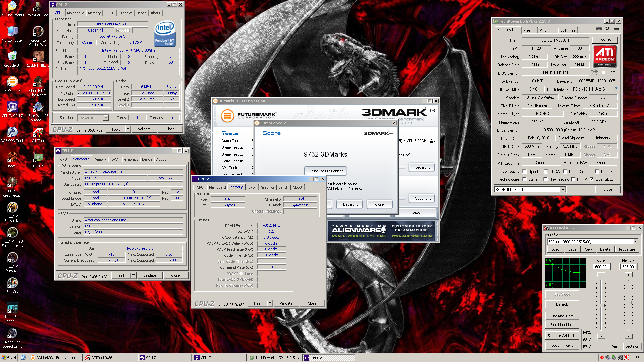Click the Futuremark logo in 3DMark03
644x362 pixels.
click(x=249, y=116)
